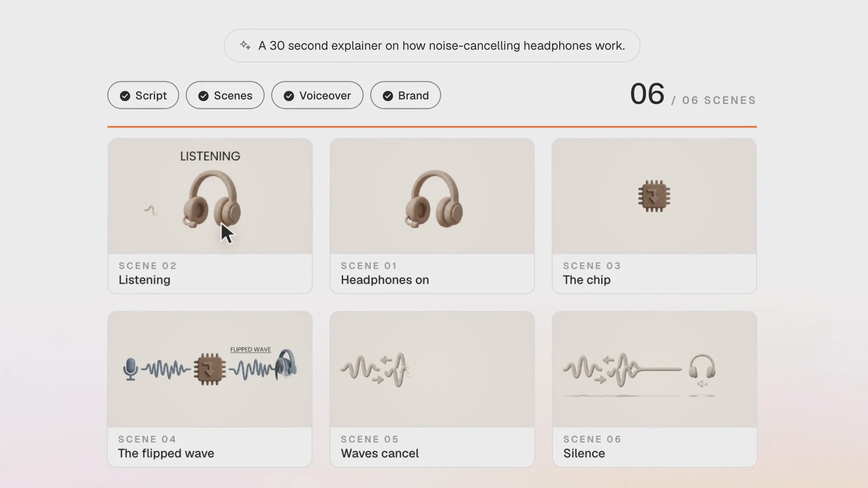Screen dimensions: 868x488
Task: Select the Scene 04 flipped wave thumbnail
Action: point(210,369)
